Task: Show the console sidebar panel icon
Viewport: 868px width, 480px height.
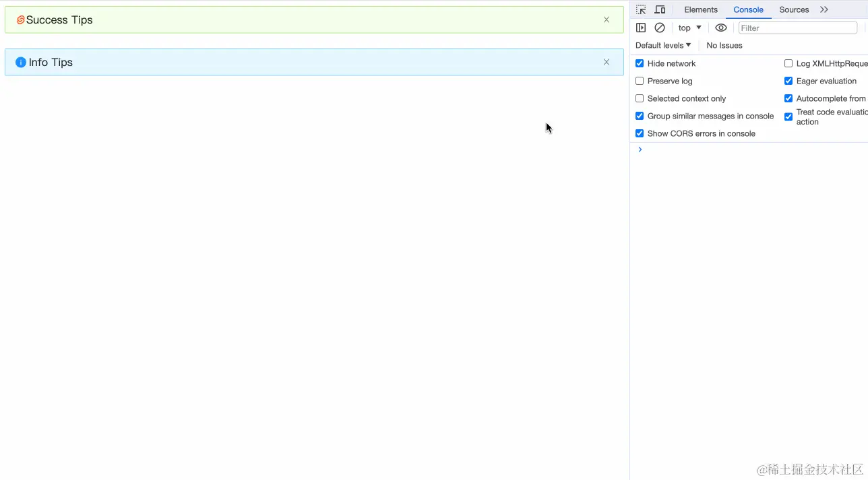Action: click(x=641, y=28)
